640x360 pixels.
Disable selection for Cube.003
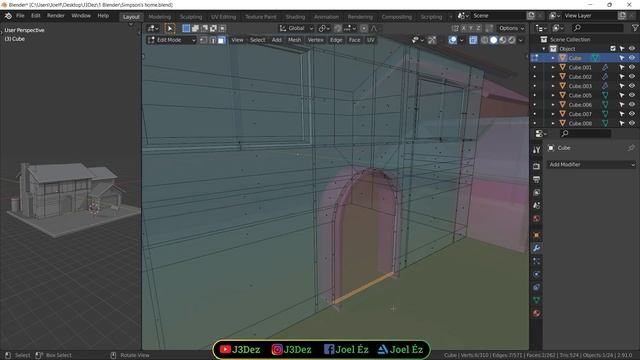click(x=622, y=86)
